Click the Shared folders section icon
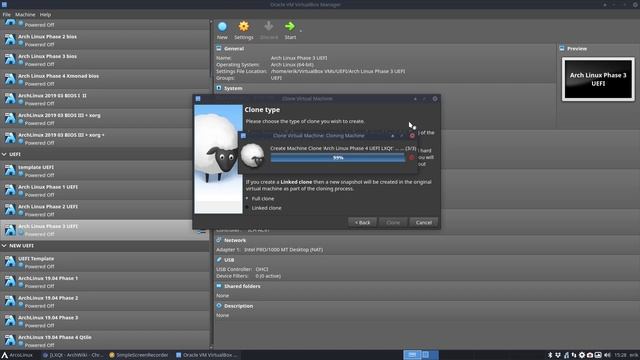The width and height of the screenshot is (640, 360). [219, 286]
